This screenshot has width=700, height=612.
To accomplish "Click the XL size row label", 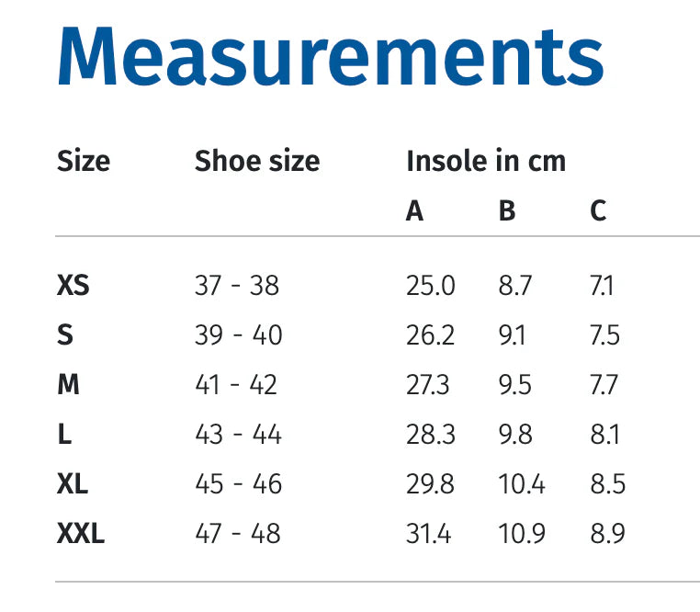I will point(73,483).
